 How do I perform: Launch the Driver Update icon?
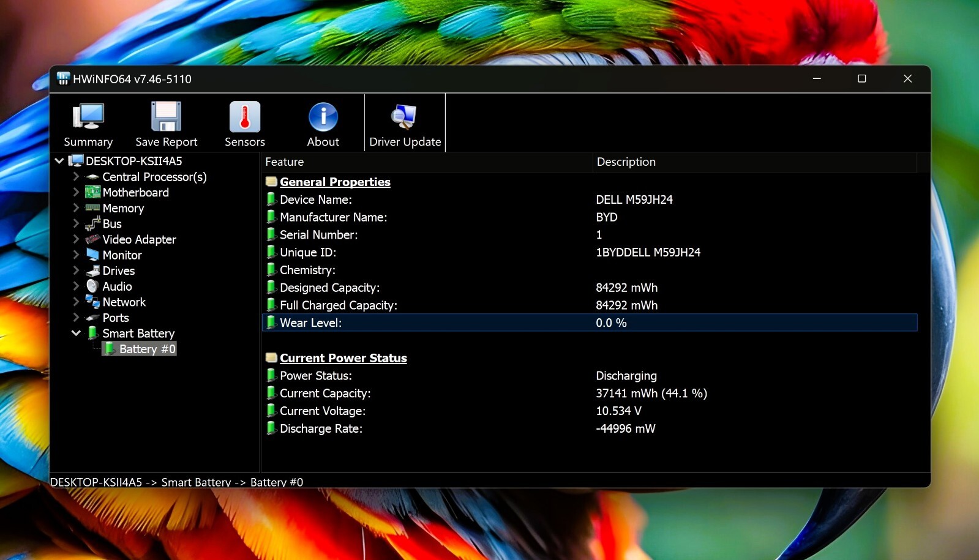(x=404, y=116)
